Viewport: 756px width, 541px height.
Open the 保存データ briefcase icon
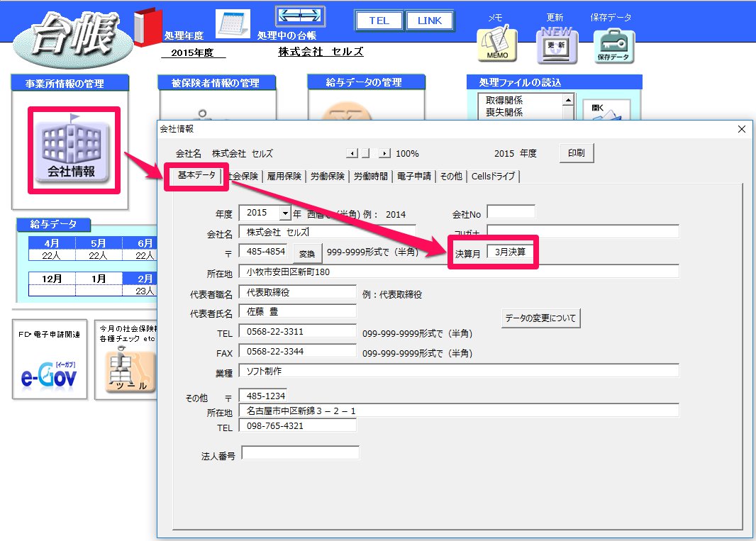(613, 46)
